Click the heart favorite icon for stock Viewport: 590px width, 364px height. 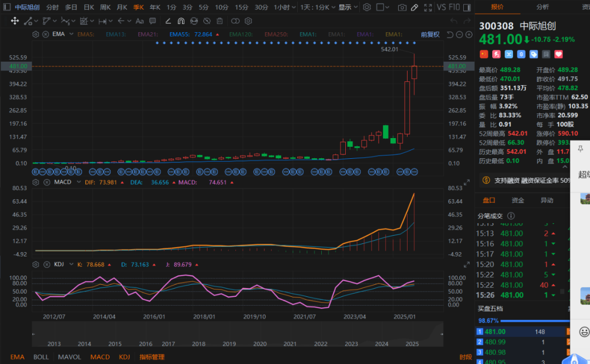[558, 54]
